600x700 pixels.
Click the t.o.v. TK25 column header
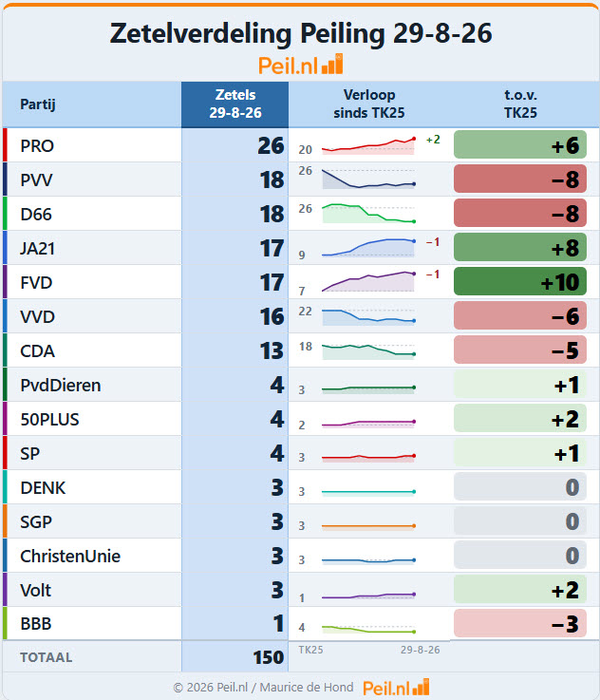click(x=520, y=104)
